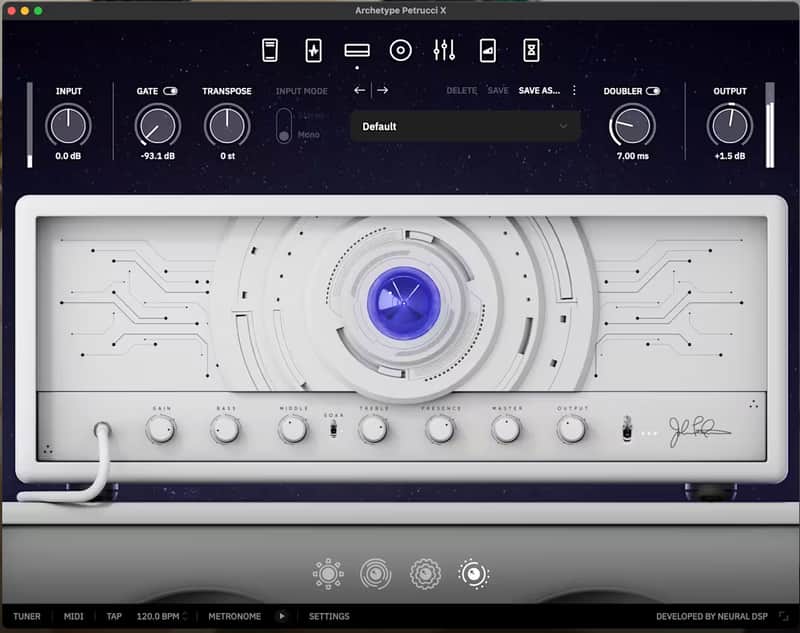
Task: Flip the Solo switch on the amp
Action: tap(334, 430)
